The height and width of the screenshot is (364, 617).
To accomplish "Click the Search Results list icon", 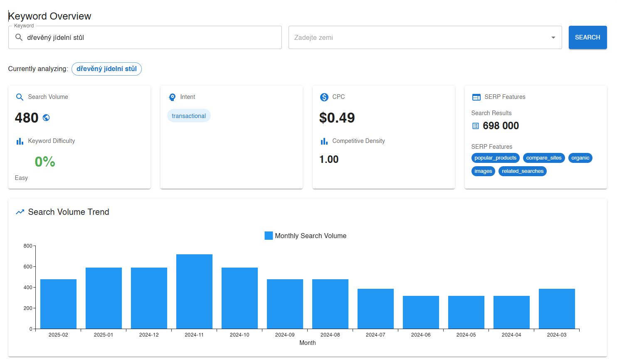I will (476, 126).
